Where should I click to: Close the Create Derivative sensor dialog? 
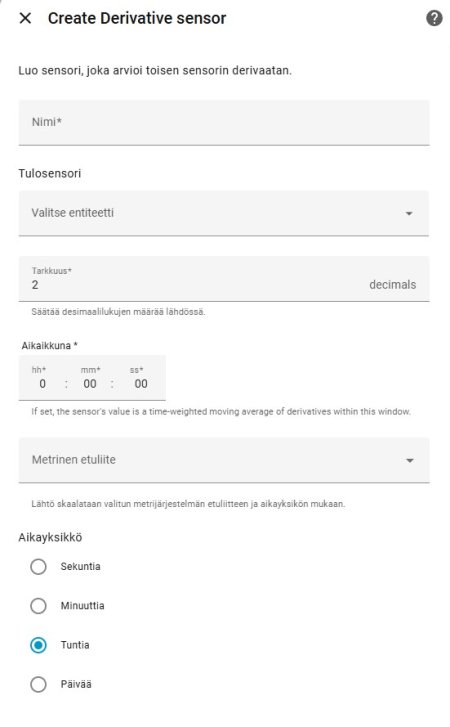[x=25, y=19]
